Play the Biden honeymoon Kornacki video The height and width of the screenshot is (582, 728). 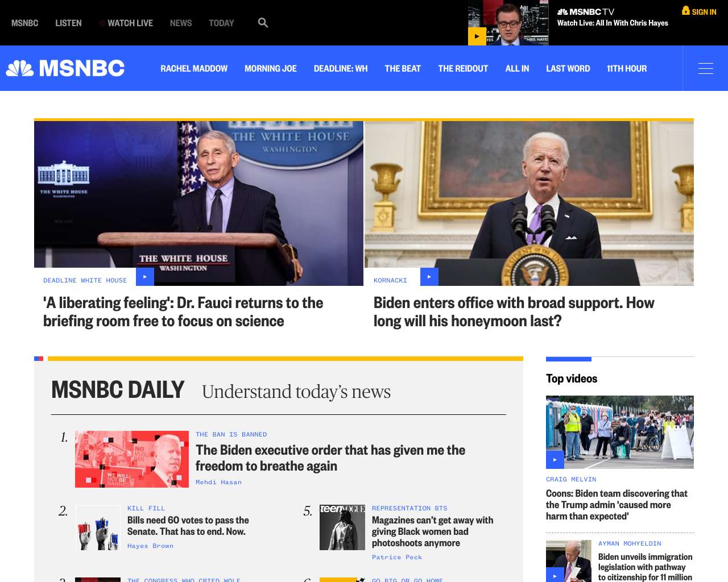[429, 277]
